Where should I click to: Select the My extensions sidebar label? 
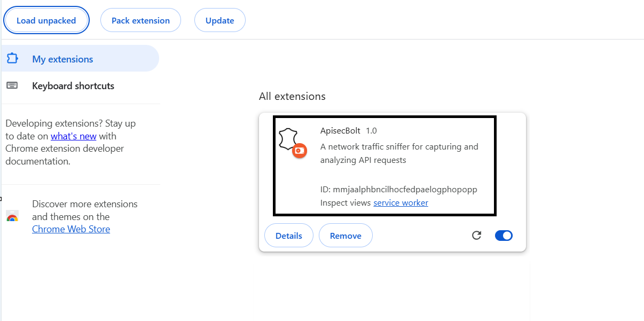(x=62, y=59)
